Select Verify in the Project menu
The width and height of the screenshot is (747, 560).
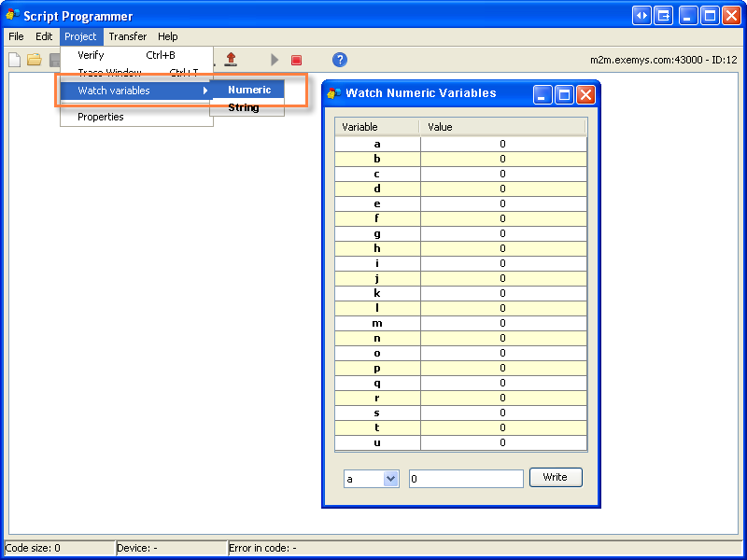91,55
